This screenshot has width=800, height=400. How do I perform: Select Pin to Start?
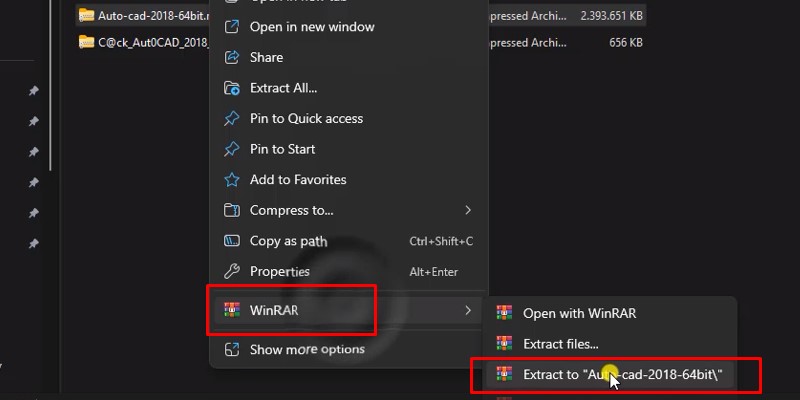click(x=282, y=149)
